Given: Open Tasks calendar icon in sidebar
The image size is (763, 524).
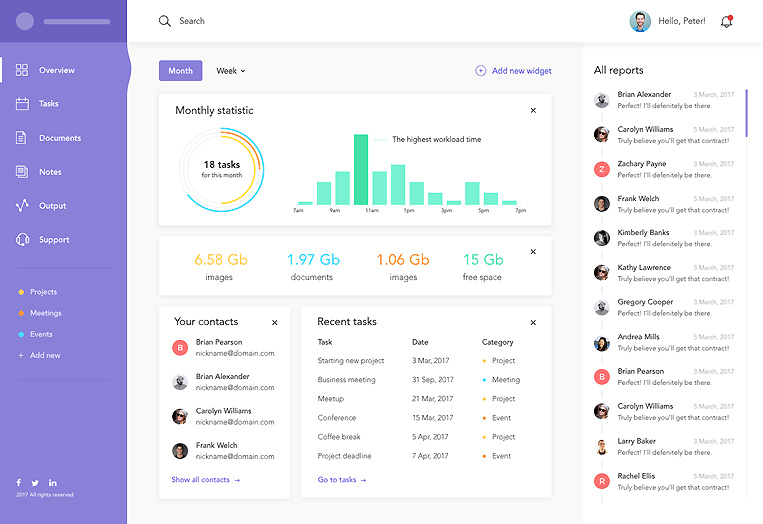Looking at the screenshot, I should (x=22, y=104).
